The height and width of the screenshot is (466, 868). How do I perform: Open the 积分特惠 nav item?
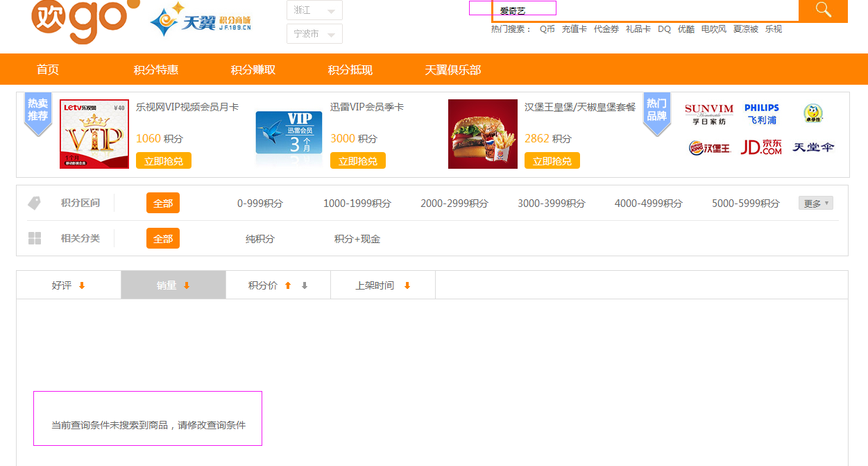pyautogui.click(x=156, y=69)
